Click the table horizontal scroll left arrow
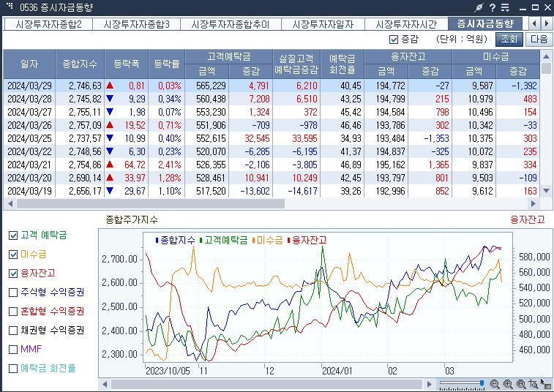 tap(10, 203)
